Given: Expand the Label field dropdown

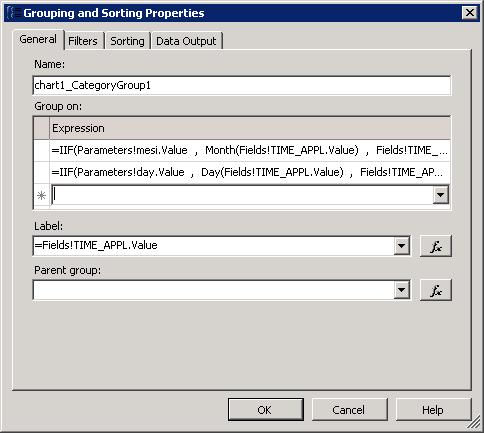Looking at the screenshot, I should [402, 246].
